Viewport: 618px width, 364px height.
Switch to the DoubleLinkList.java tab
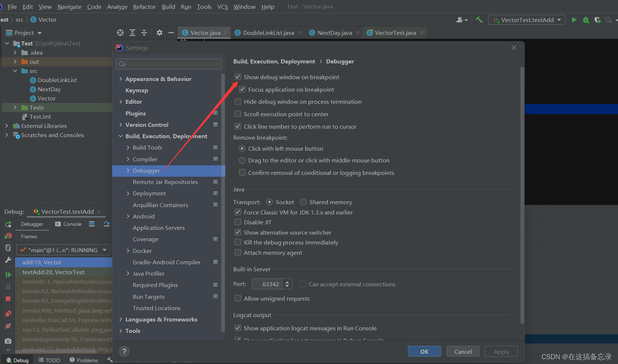click(268, 32)
